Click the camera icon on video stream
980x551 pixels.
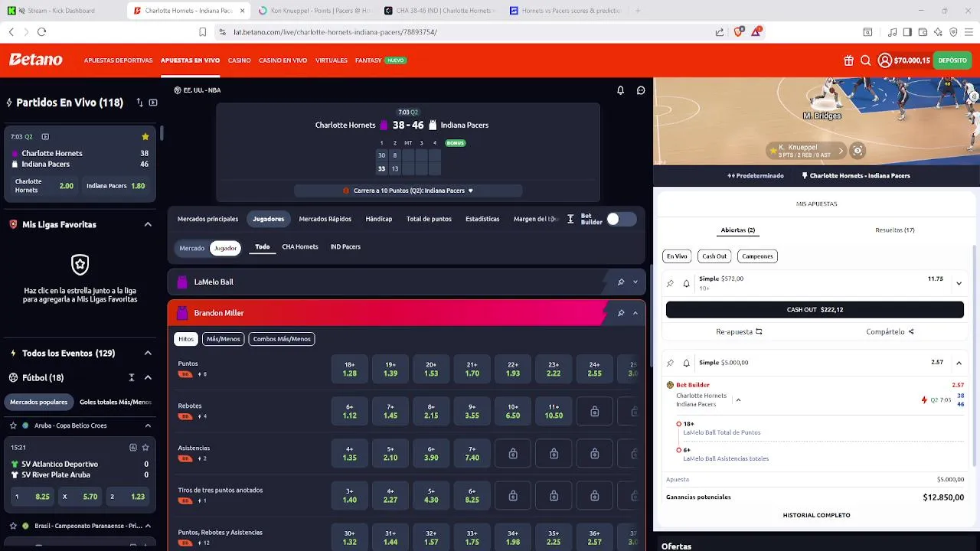857,151
